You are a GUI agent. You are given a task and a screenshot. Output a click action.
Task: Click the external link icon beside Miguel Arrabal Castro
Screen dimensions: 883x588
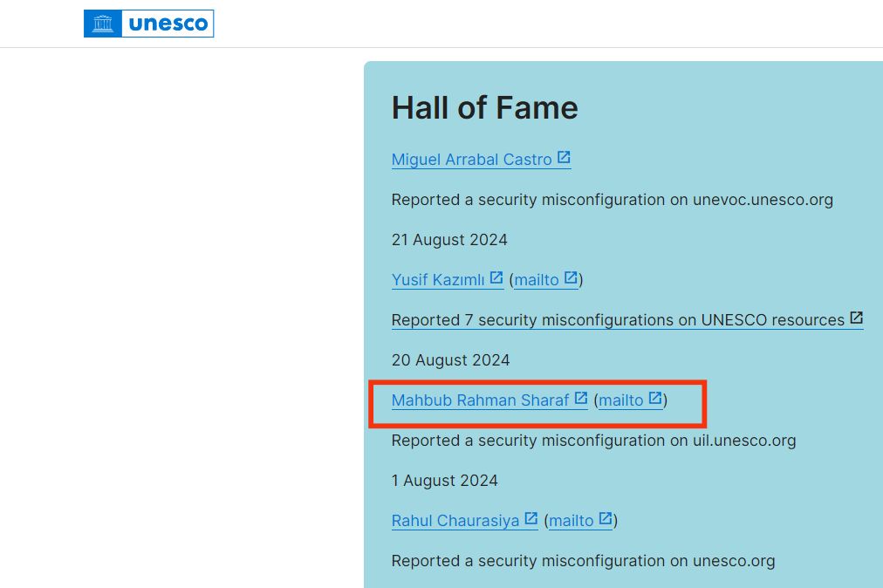tap(565, 155)
